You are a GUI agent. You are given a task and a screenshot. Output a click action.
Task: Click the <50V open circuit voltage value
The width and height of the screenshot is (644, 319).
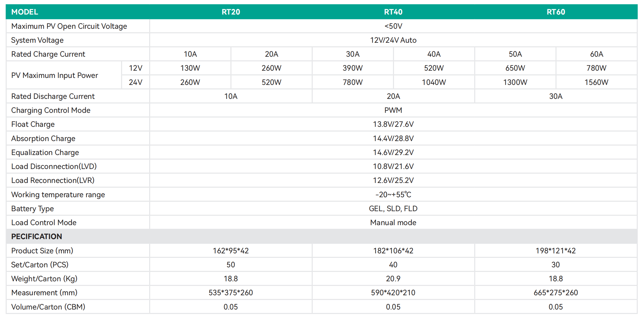(x=393, y=26)
